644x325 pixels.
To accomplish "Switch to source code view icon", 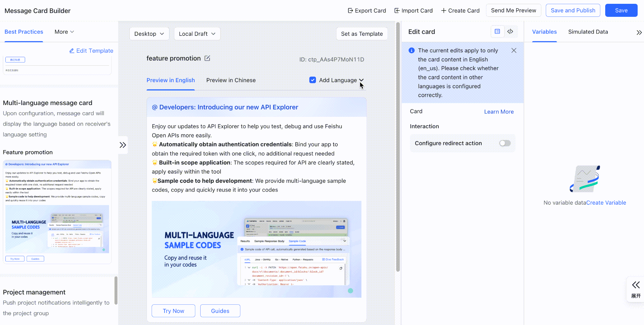I will pyautogui.click(x=510, y=31).
